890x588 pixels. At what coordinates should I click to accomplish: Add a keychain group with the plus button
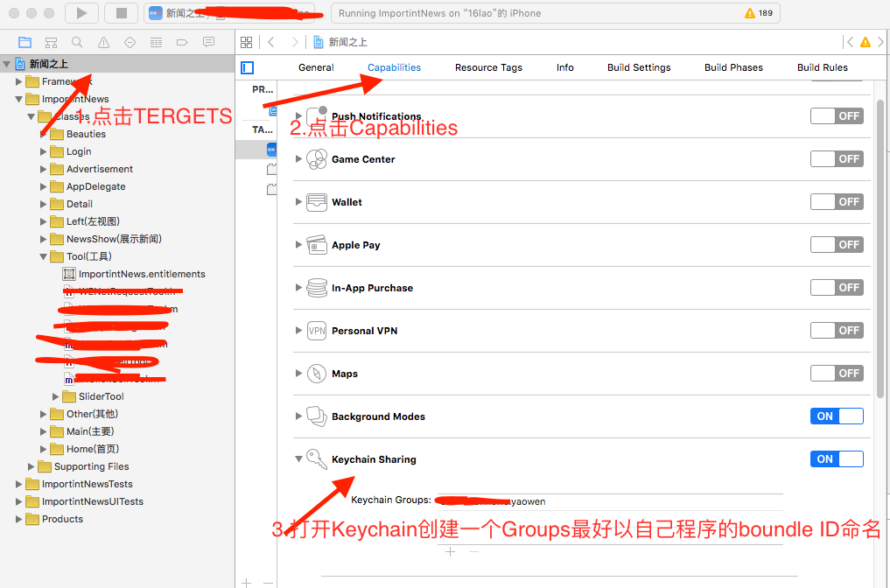tap(450, 551)
